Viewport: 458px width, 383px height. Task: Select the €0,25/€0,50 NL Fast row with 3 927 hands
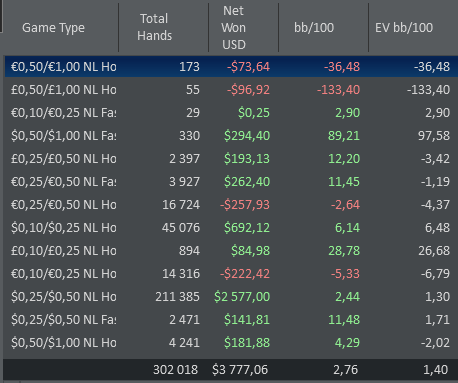coord(231,182)
